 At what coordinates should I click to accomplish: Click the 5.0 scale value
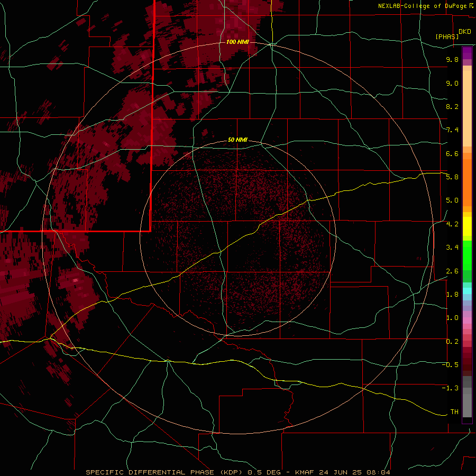(x=452, y=200)
